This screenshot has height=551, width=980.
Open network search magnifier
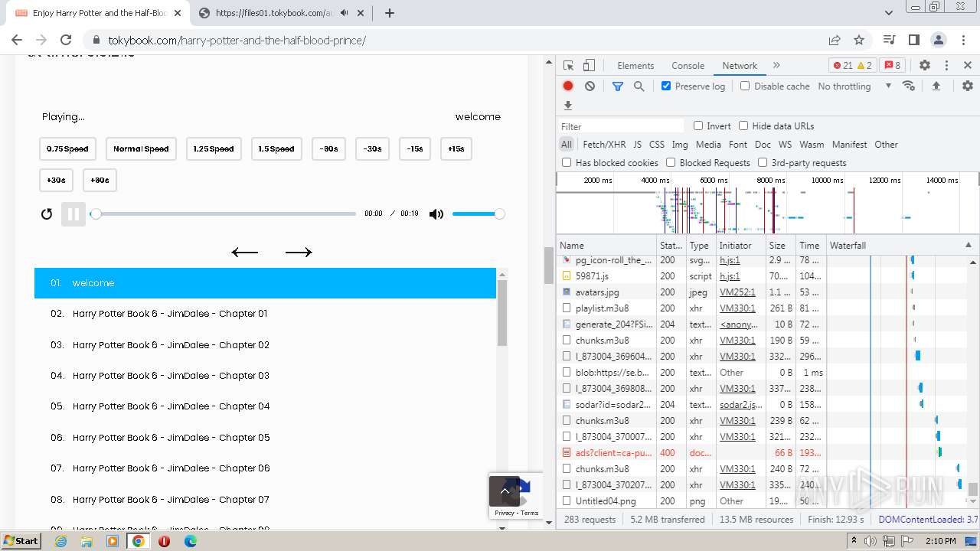639,86
